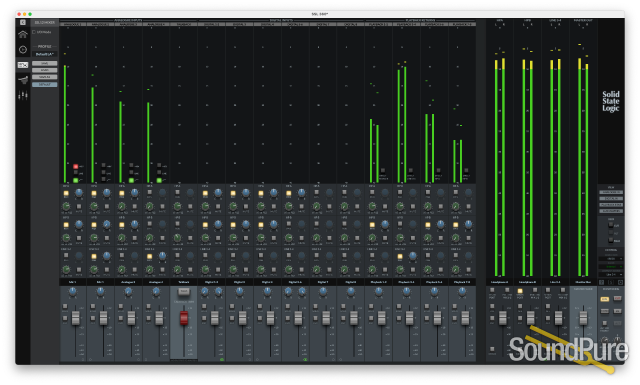This screenshot has width=640, height=385.
Task: Solo the Playback 7-8 channel
Action: [455, 306]
